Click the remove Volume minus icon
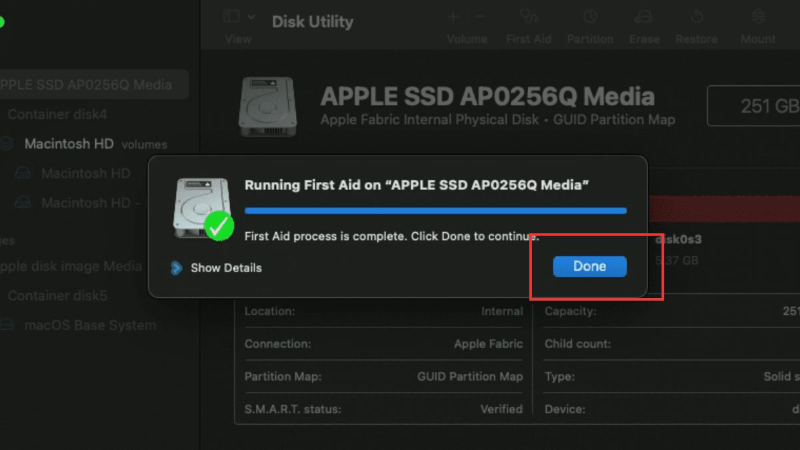The height and width of the screenshot is (450, 800). coord(480,17)
